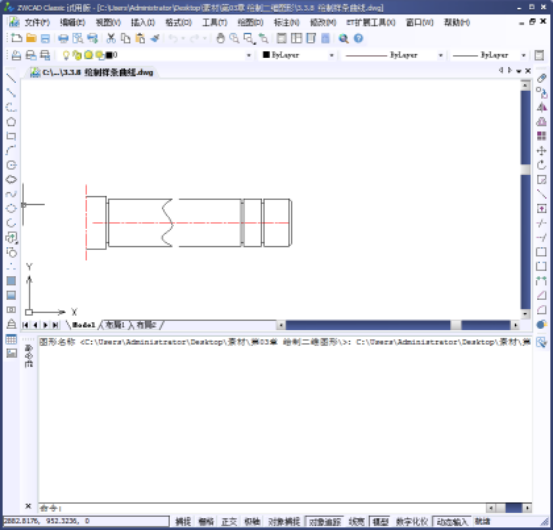Screen dimensions: 554x531
Task: Click the Cut scissors icon
Action: [111, 38]
